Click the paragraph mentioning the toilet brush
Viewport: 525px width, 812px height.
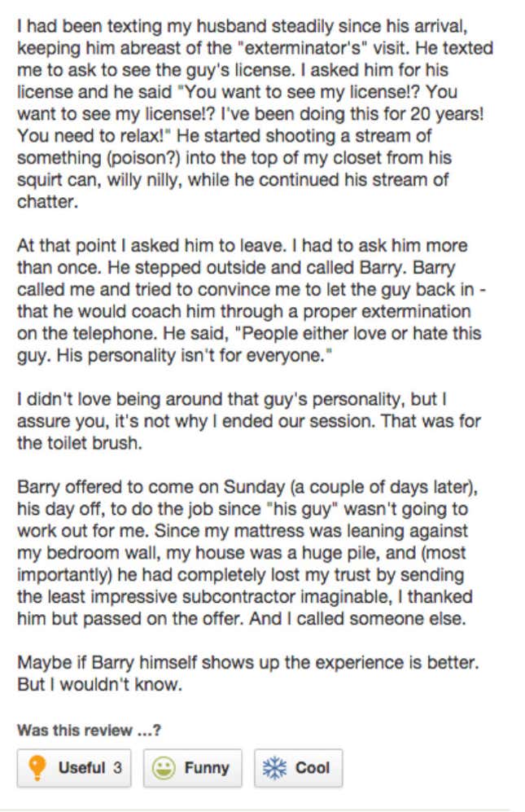tap(249, 421)
